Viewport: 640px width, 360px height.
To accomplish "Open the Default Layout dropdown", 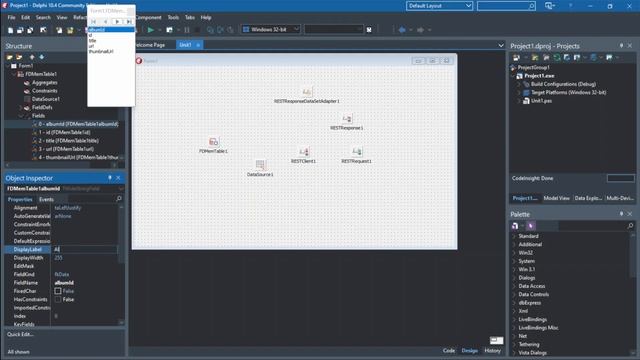I will click(x=439, y=6).
